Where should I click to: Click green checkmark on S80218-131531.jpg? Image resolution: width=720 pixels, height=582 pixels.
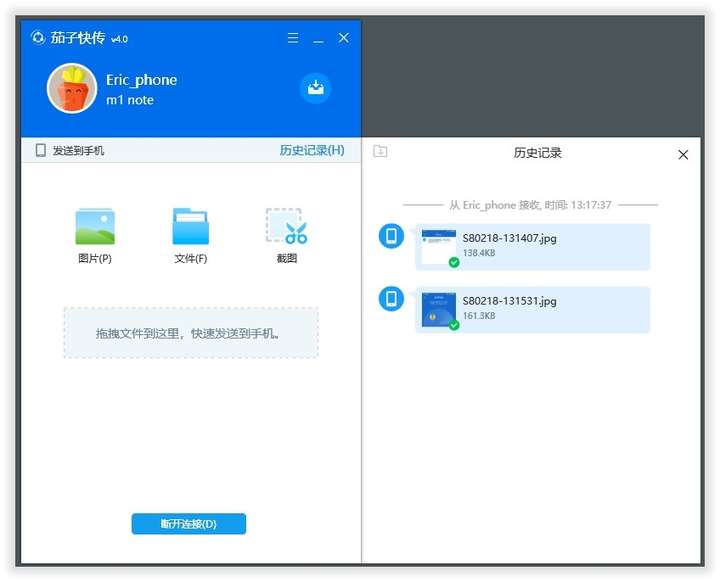(454, 325)
